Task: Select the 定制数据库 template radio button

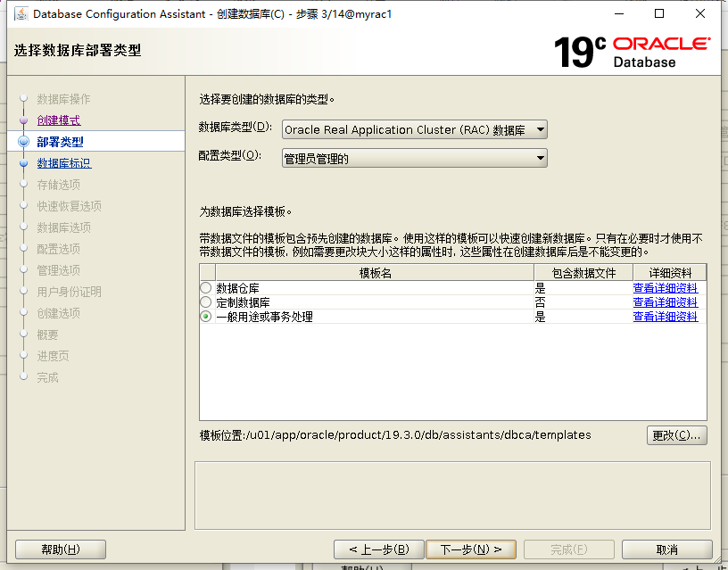Action: point(206,302)
